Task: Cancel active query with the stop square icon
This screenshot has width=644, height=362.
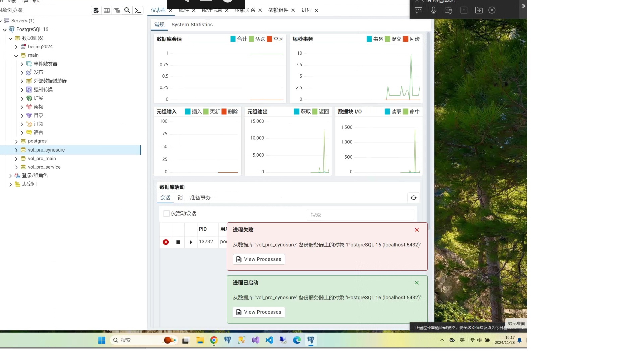Action: [x=178, y=242]
